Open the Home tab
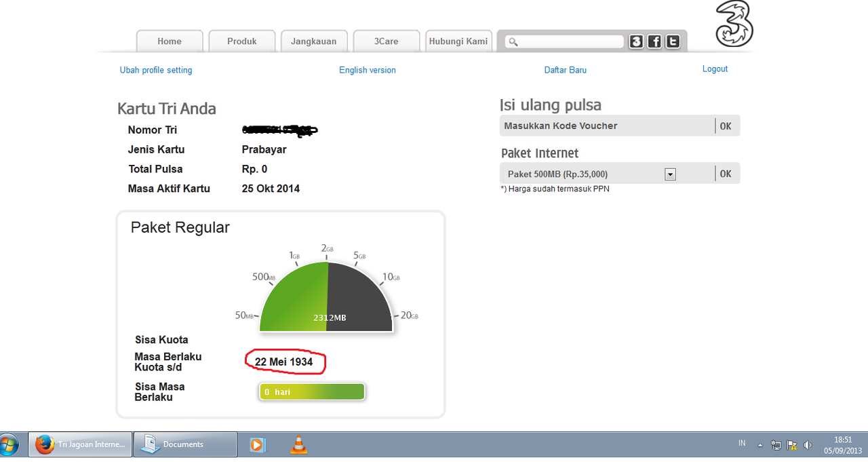Viewport: 868px width, 462px height. tap(170, 41)
